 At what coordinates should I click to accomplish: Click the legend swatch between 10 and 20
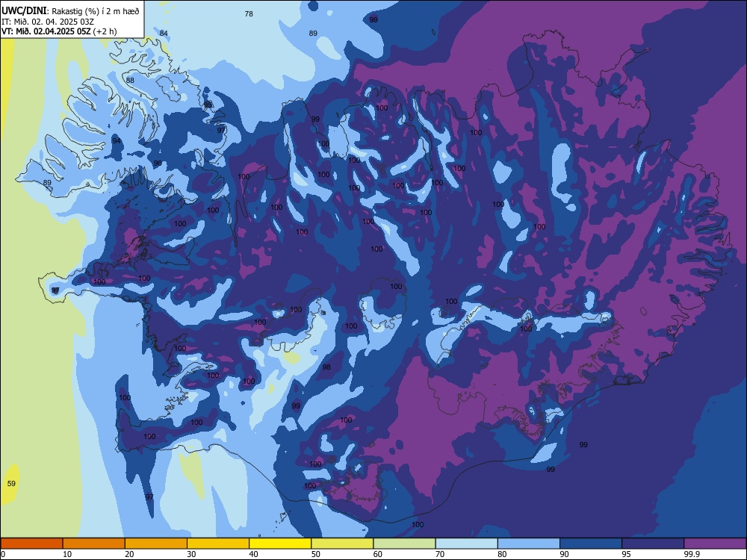94,544
